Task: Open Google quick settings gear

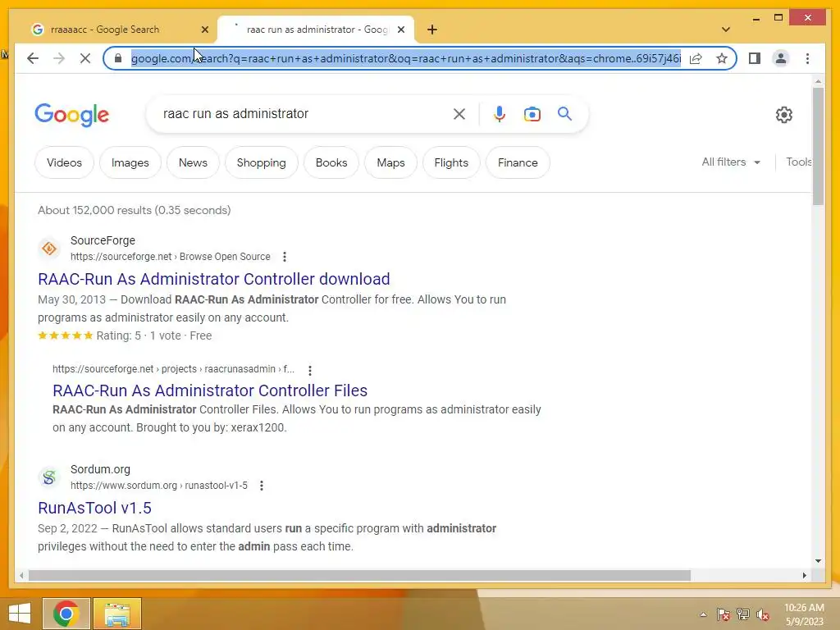Action: click(783, 114)
